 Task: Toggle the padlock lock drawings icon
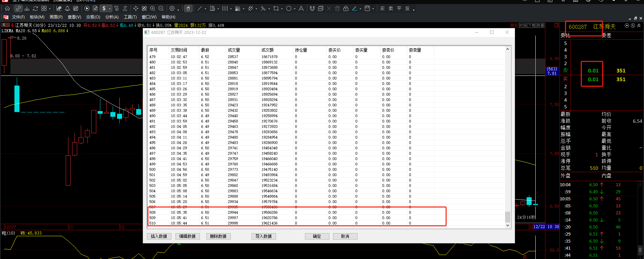[x=346, y=8]
